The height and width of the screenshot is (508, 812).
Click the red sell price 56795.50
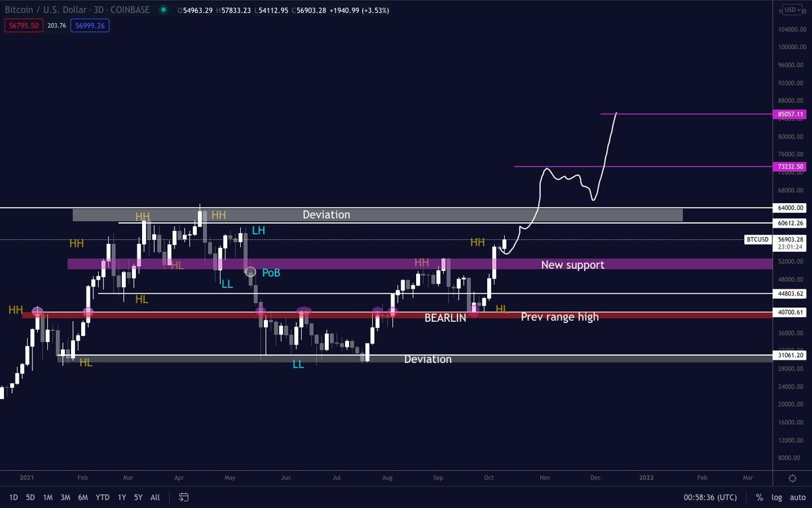(24, 26)
